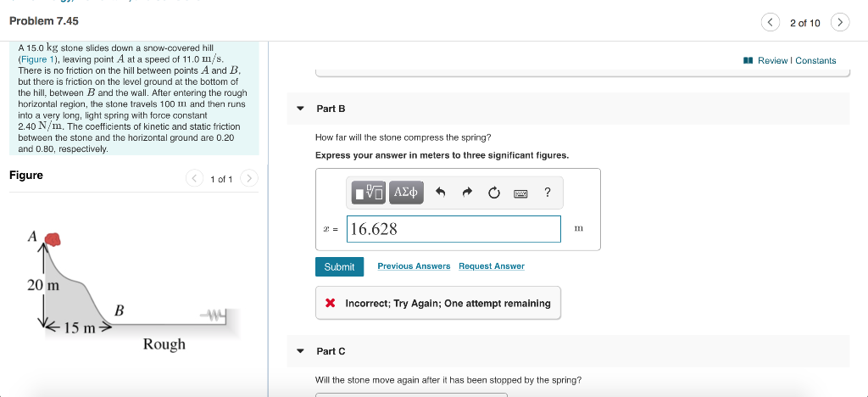Click the answer input field with 16.628

454,229
